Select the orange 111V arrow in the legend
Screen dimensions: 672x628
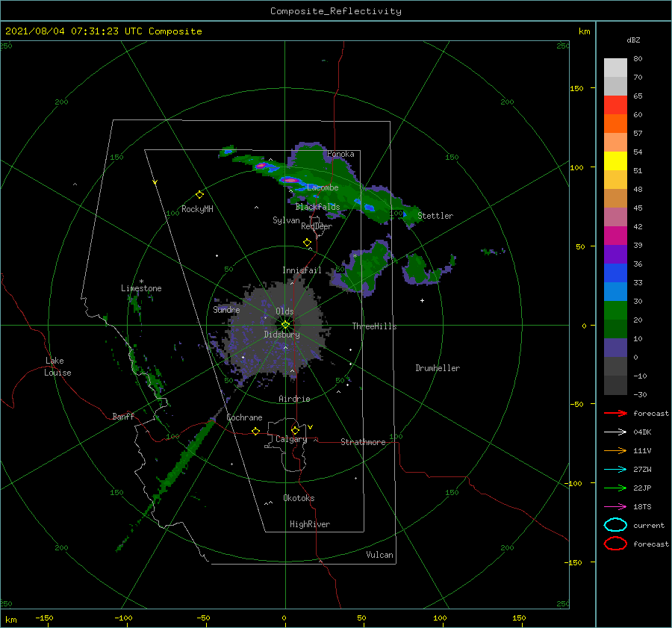point(615,450)
